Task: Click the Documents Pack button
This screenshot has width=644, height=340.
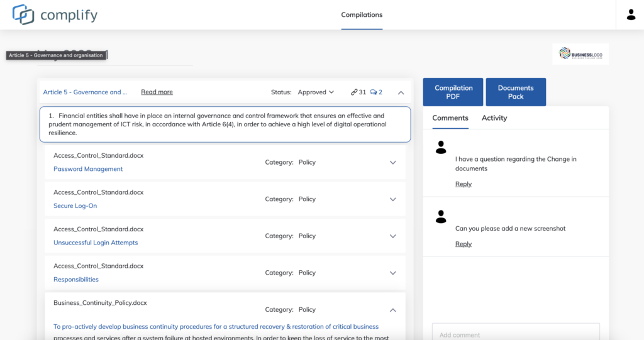Action: click(516, 92)
